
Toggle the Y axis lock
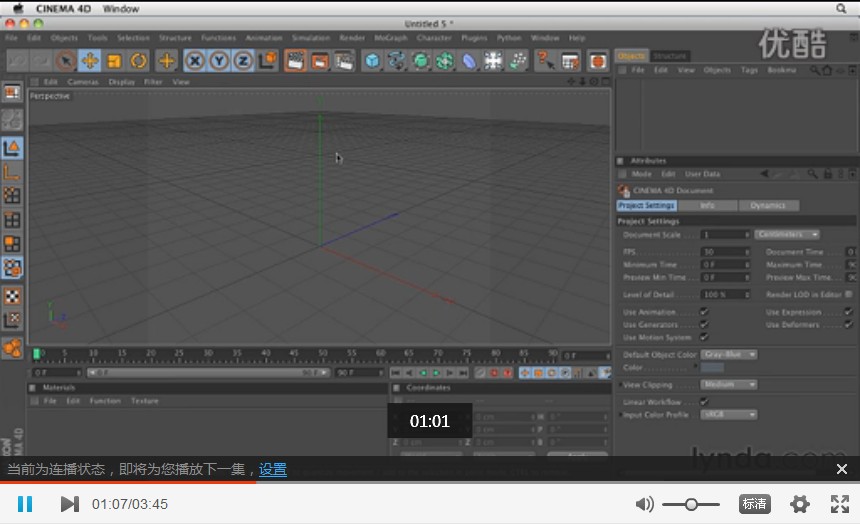point(219,60)
